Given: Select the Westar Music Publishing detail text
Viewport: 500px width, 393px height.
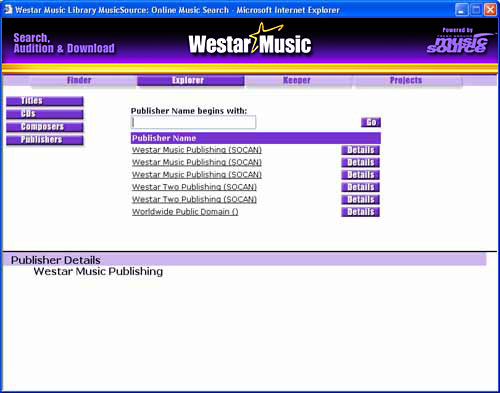Looking at the screenshot, I should tap(98, 271).
